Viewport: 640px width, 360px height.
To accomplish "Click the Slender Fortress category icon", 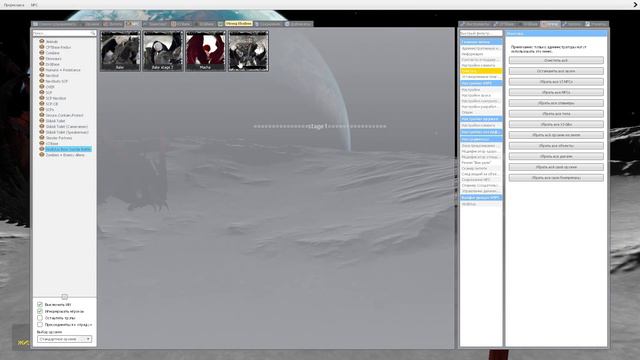I will coord(42,138).
